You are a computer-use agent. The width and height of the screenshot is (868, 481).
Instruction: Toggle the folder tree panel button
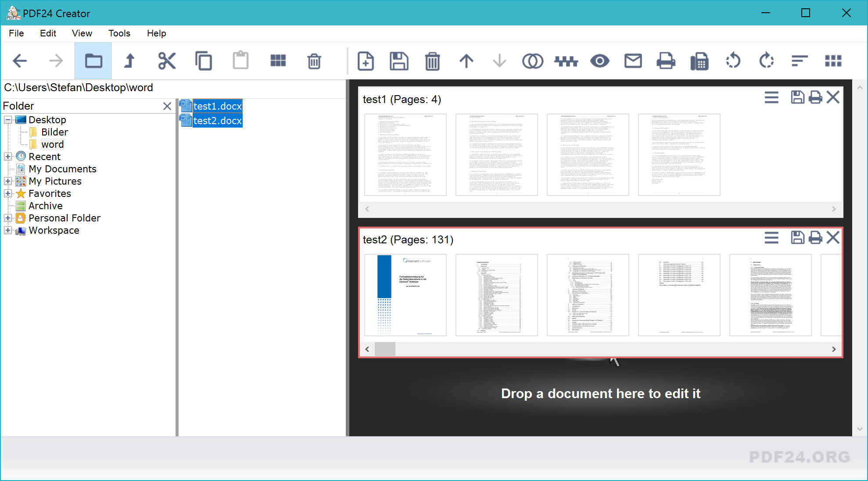93,61
